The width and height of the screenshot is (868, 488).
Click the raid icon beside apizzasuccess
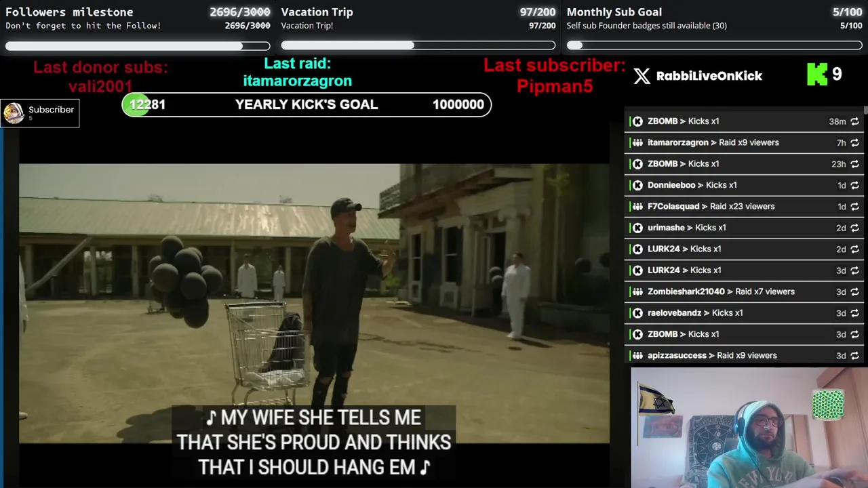pyautogui.click(x=637, y=356)
